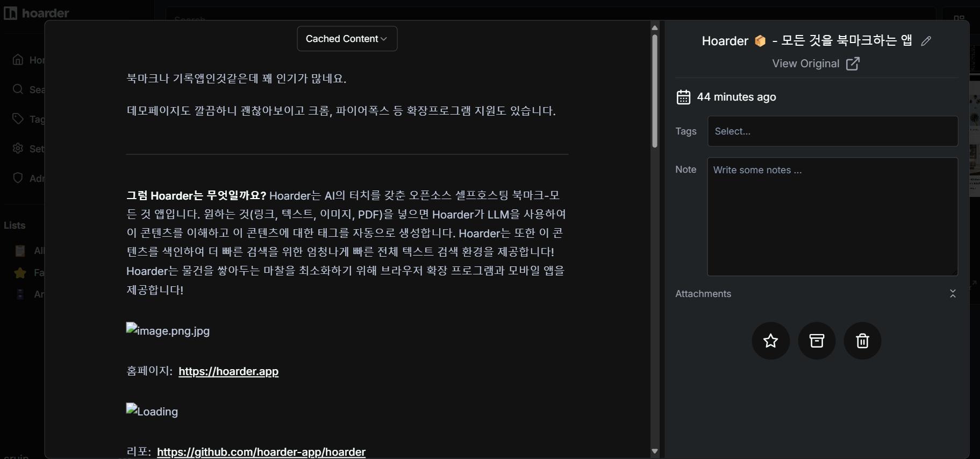
Task: Click the calendar icon beside 44 minutes ago
Action: [x=683, y=97]
